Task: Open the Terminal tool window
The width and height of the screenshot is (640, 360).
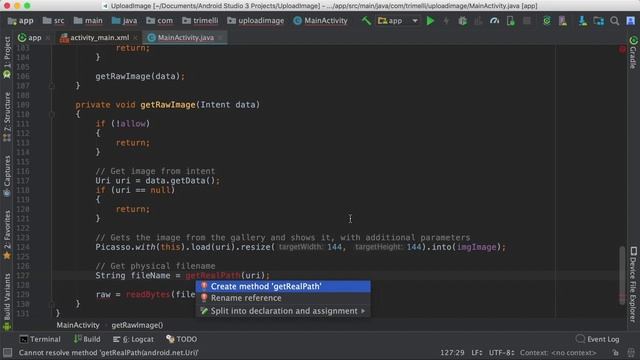Action: 40,339
